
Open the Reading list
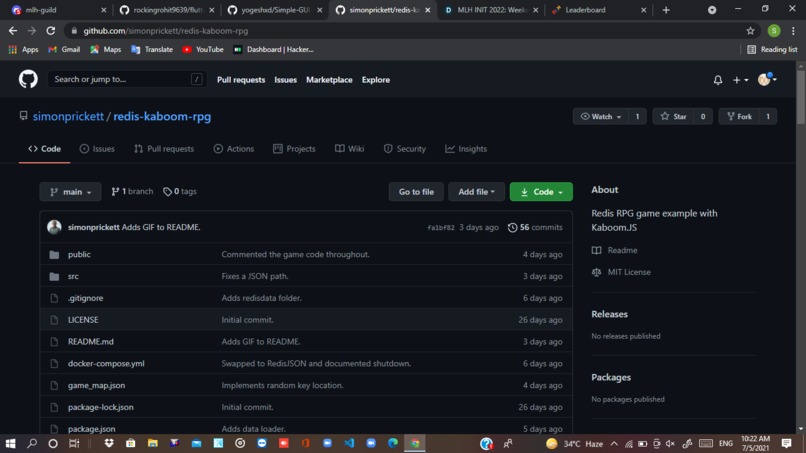772,49
